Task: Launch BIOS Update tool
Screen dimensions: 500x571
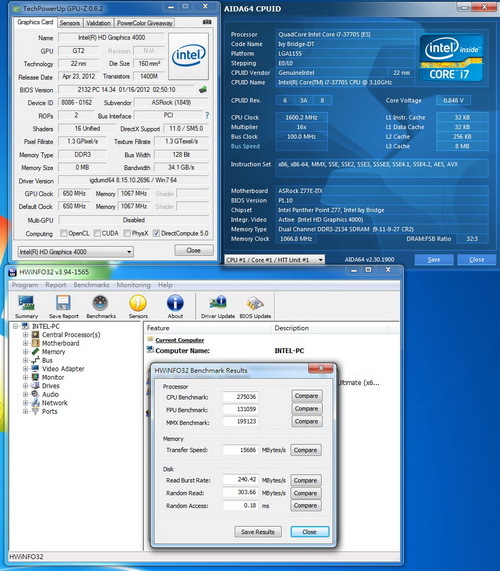Action: point(255,306)
